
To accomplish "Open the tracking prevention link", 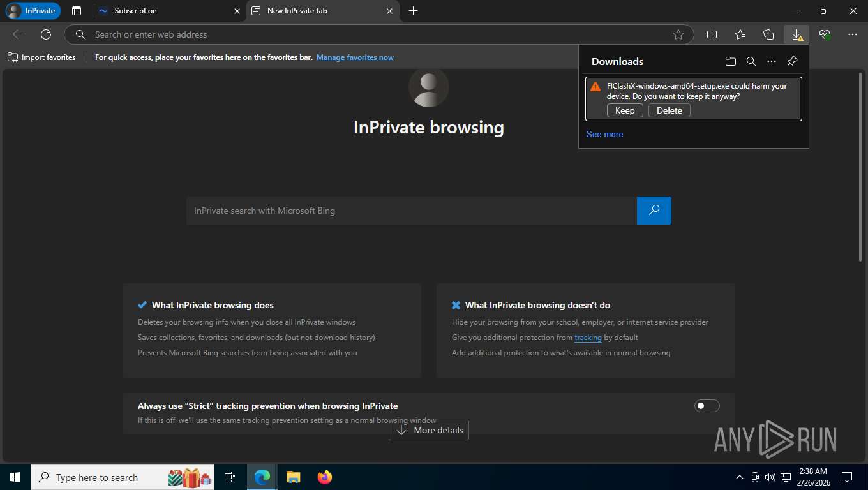I will pyautogui.click(x=588, y=338).
